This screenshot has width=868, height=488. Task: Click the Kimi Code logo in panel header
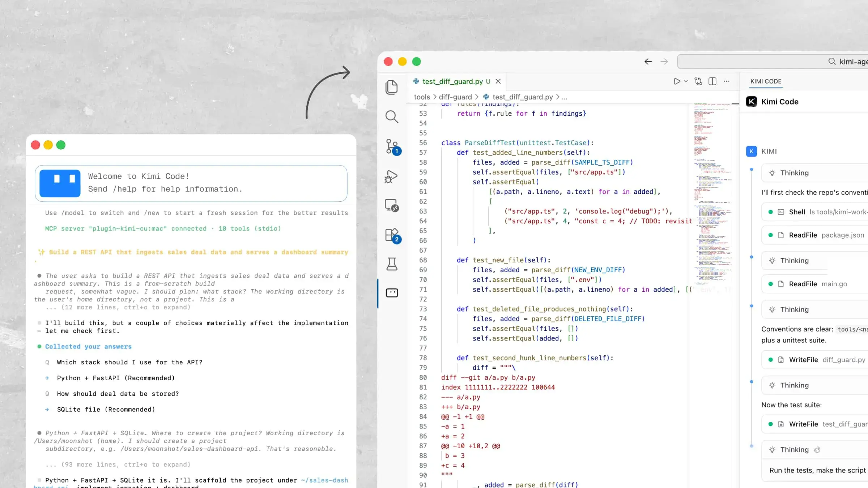[751, 102]
